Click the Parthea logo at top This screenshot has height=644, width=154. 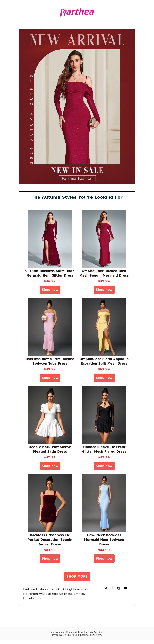(x=77, y=12)
